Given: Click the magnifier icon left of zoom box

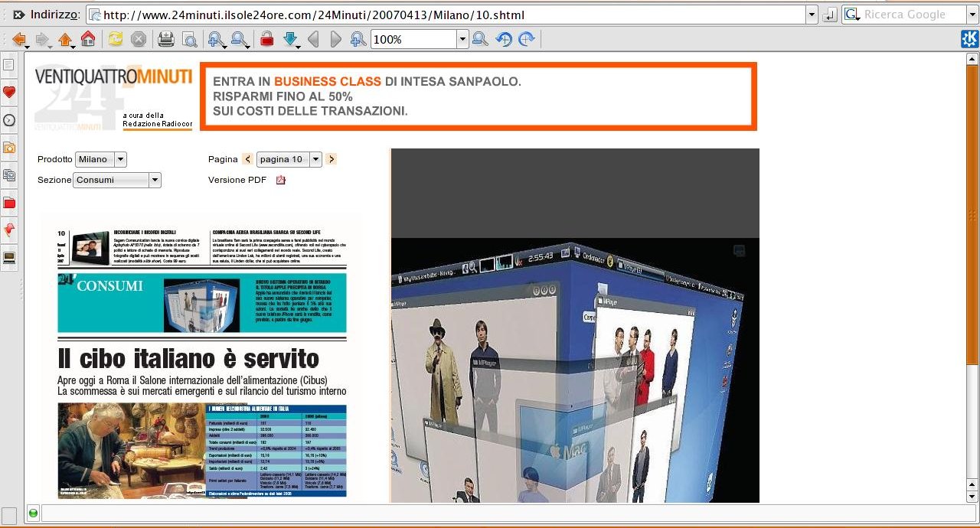Looking at the screenshot, I should [358, 39].
